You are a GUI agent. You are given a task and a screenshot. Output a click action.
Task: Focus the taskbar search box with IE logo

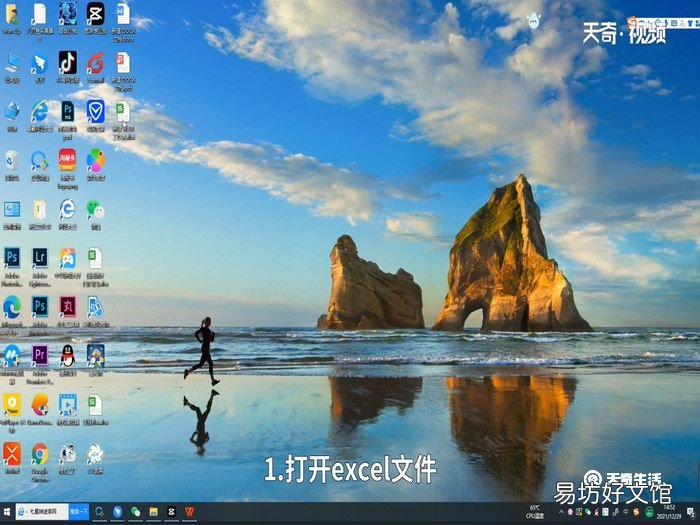(42, 512)
